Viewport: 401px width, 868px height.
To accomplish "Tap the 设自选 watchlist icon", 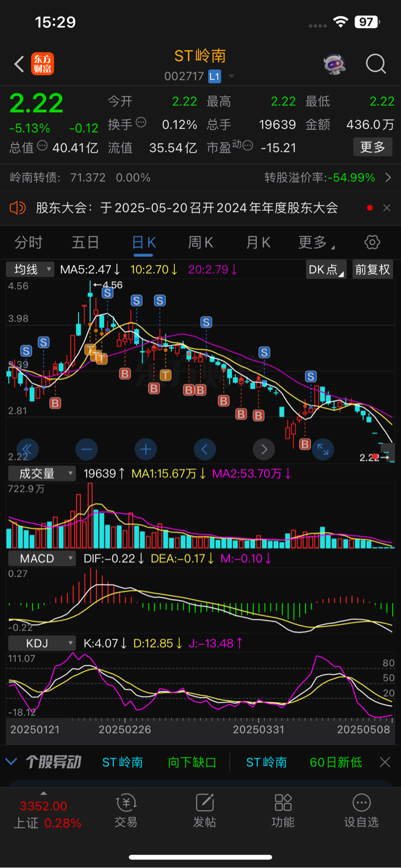I will tap(361, 811).
